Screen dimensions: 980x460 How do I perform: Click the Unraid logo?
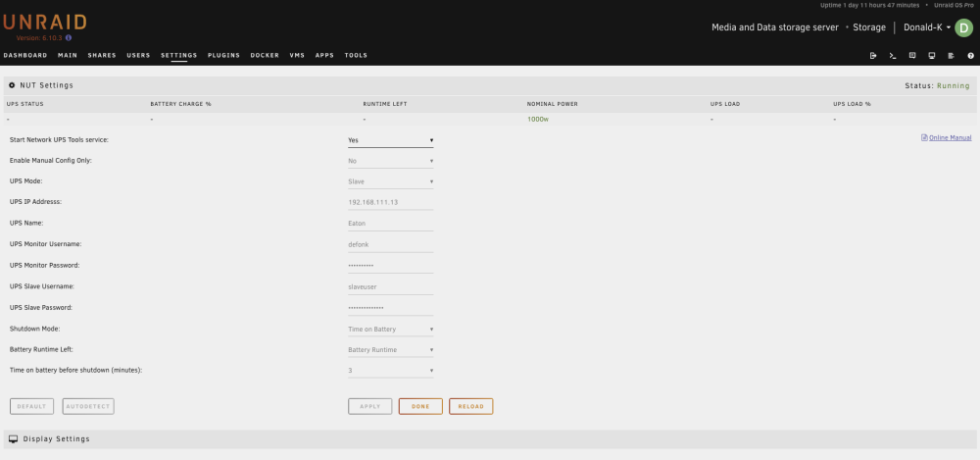pos(44,23)
